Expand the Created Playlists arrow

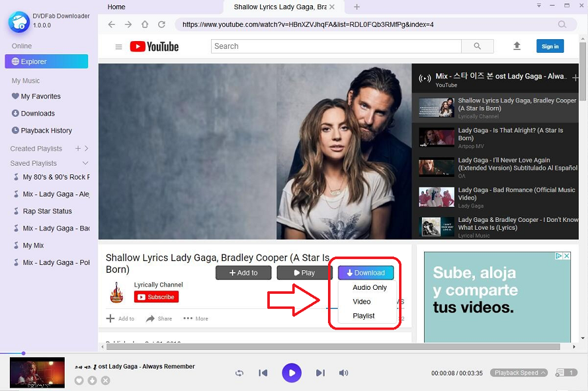[x=86, y=149]
